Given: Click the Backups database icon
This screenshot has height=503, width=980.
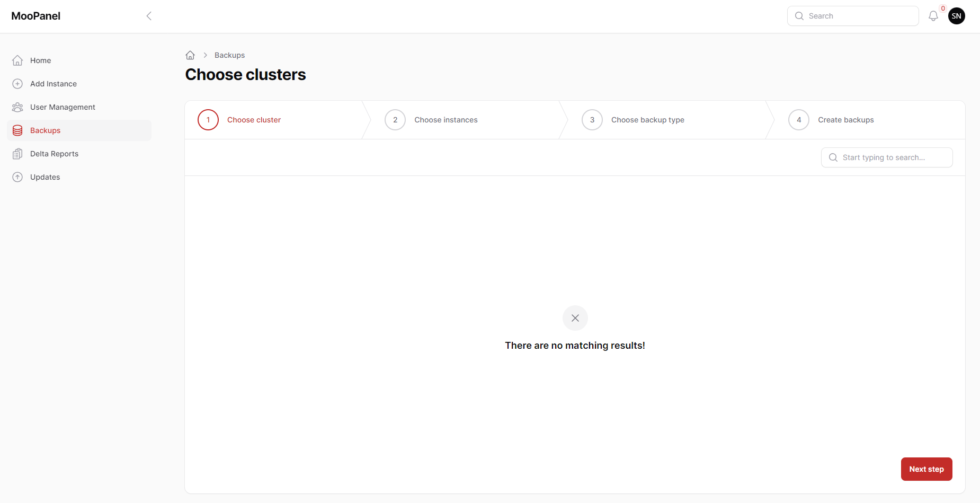Looking at the screenshot, I should point(17,130).
